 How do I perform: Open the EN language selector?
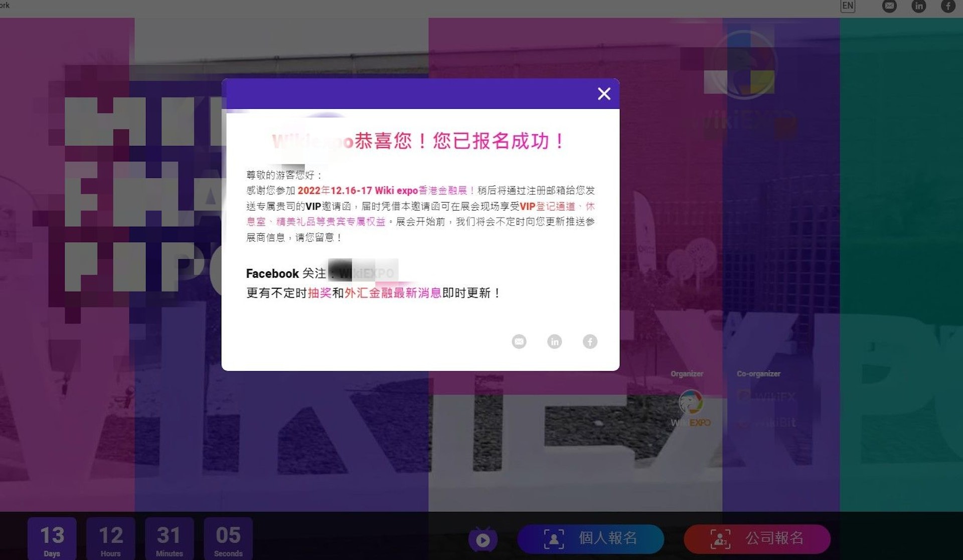pyautogui.click(x=848, y=7)
